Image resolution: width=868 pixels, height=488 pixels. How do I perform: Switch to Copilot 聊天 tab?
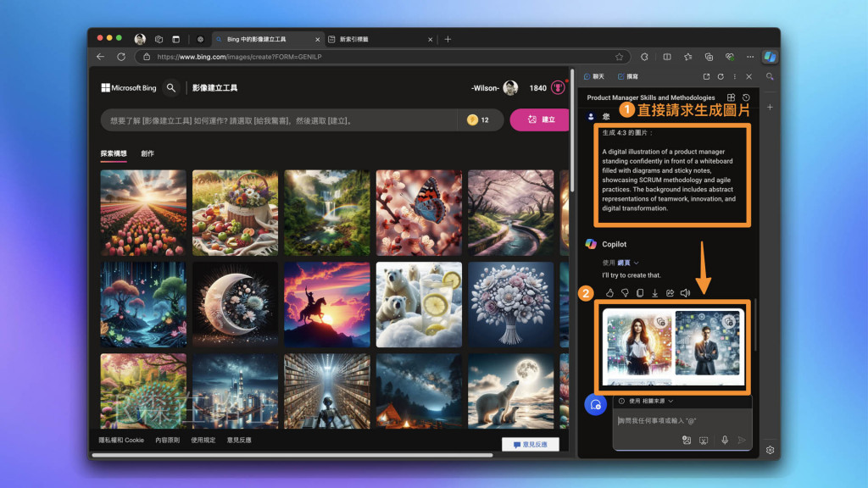click(594, 76)
